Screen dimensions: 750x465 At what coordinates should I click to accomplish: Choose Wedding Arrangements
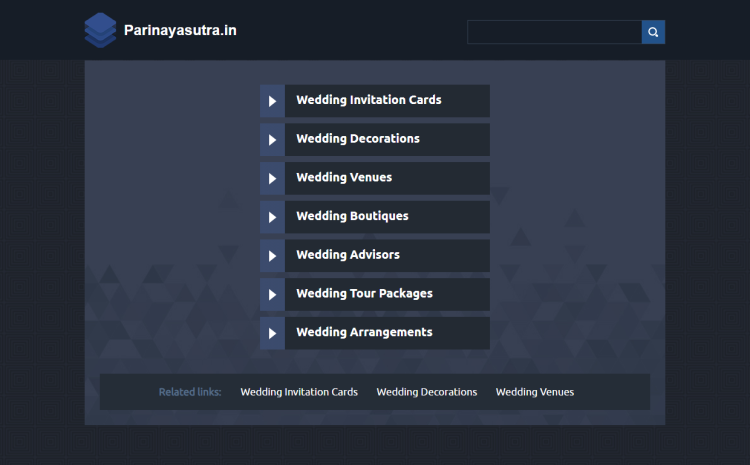[364, 332]
